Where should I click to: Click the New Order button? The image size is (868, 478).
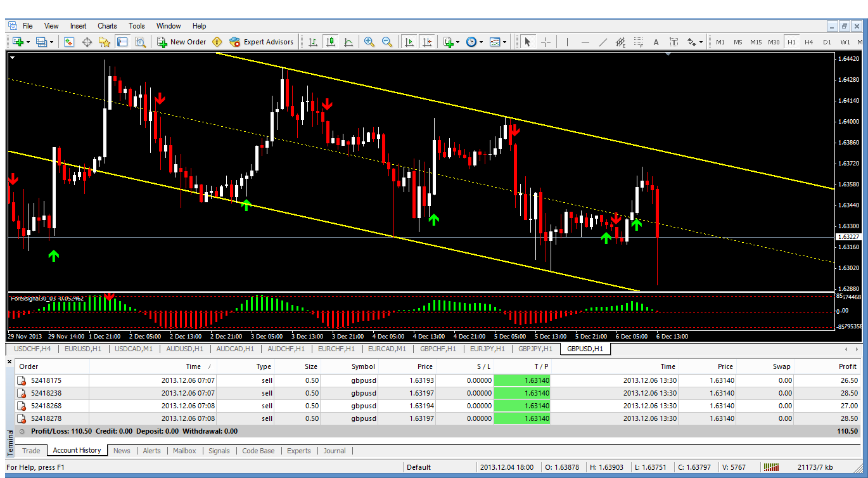(182, 42)
